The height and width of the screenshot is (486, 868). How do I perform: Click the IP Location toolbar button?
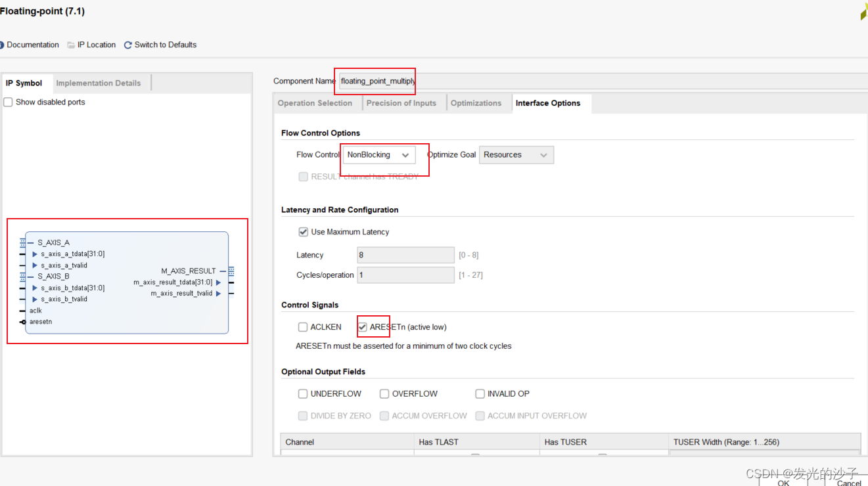click(x=91, y=45)
